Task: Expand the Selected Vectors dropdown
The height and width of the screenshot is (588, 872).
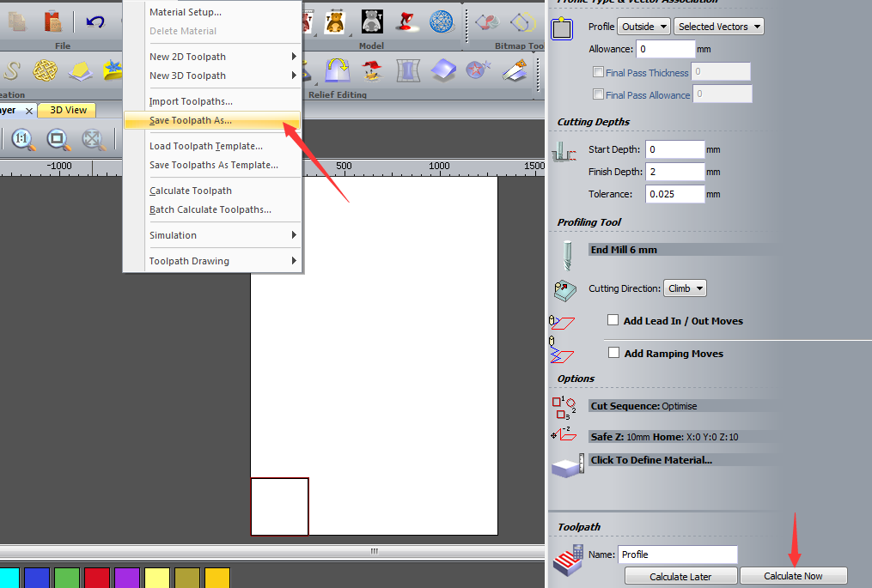Action: tap(719, 27)
